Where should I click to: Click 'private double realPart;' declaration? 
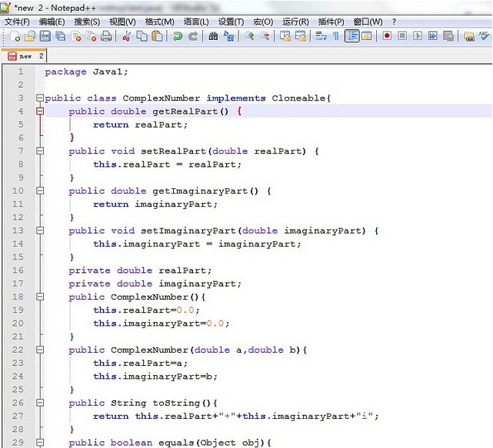140,270
